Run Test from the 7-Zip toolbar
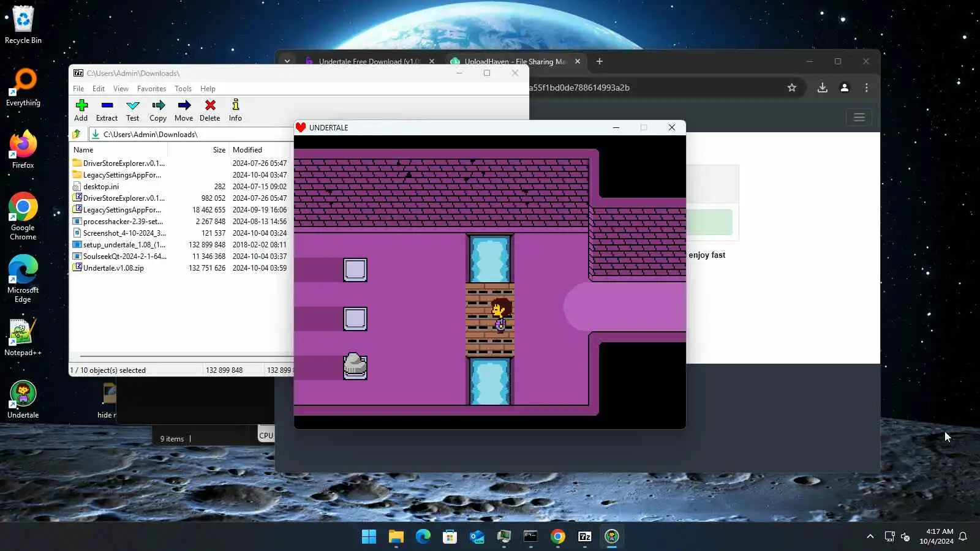 tap(132, 110)
